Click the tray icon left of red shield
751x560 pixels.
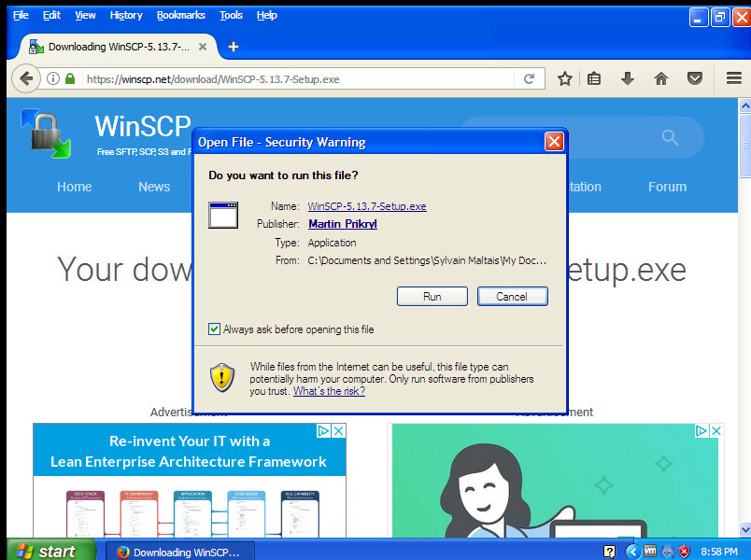coord(668,552)
